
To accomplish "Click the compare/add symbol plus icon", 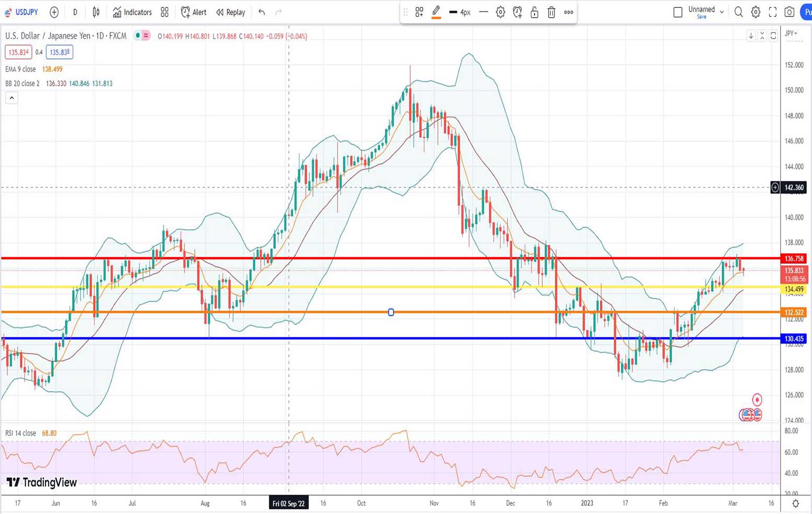I will tap(54, 12).
